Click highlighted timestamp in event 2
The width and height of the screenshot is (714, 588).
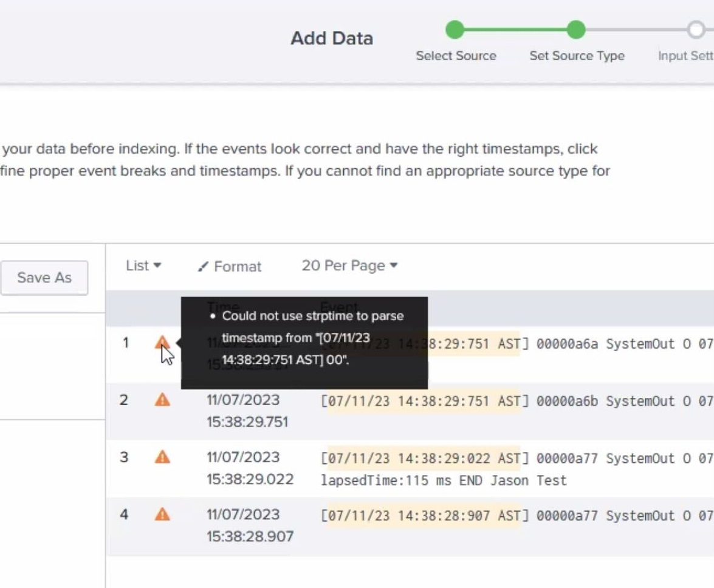424,401
